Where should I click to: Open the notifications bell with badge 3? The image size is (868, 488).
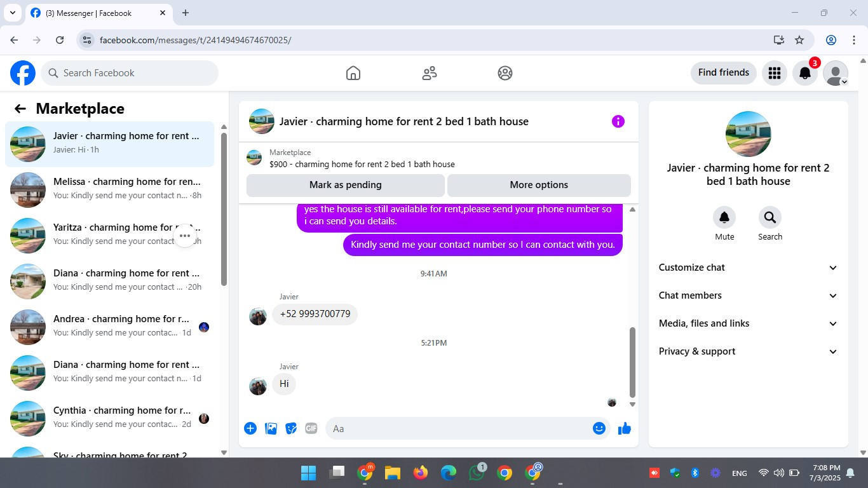tap(805, 73)
